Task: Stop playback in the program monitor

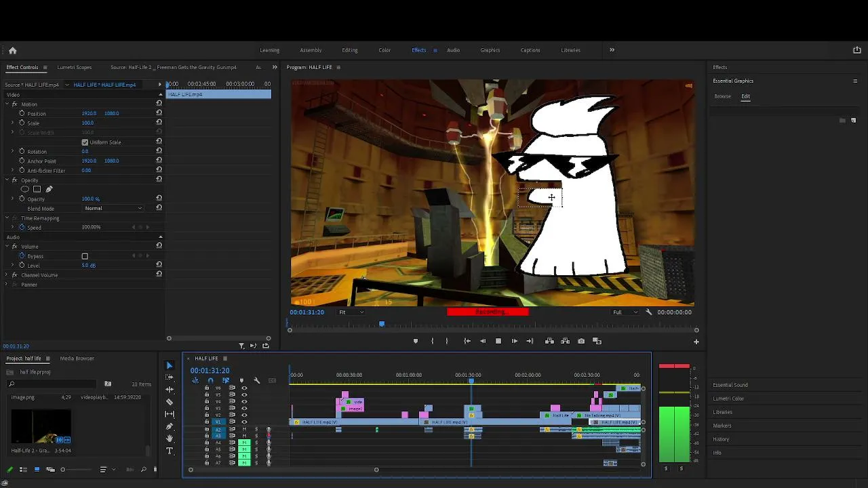Action: pyautogui.click(x=498, y=341)
